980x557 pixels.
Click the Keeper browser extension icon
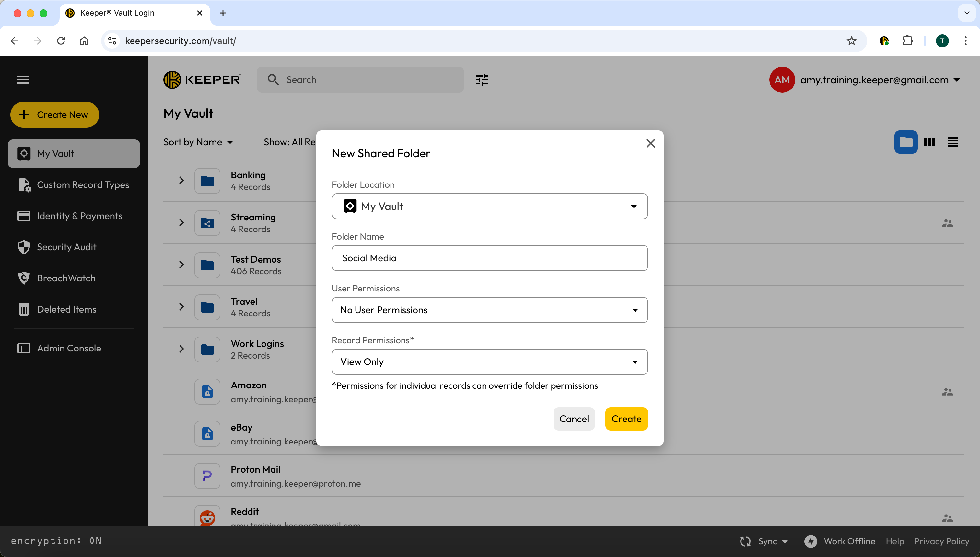(x=884, y=41)
